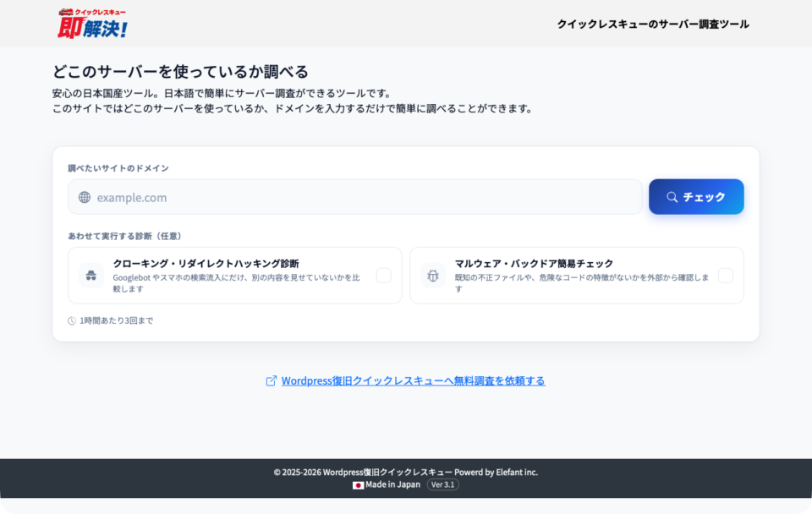
Task: Click the clock icon beside hourly limit
Action: click(x=72, y=321)
